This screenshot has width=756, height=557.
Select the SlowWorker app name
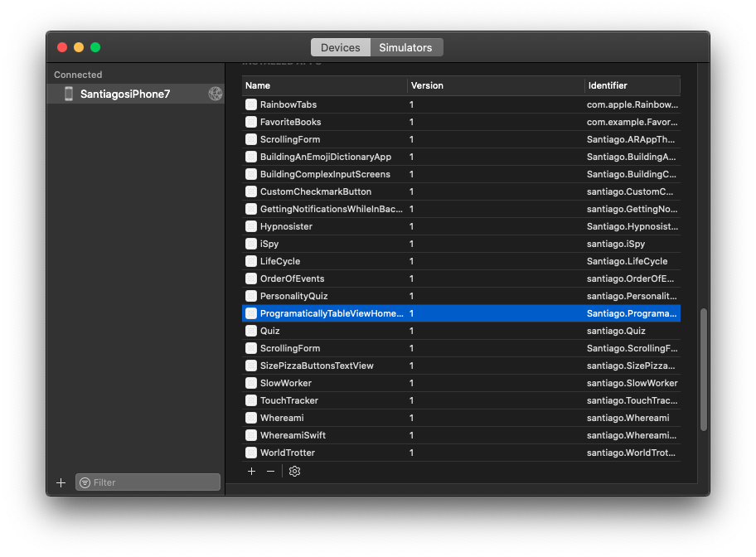[x=285, y=383]
